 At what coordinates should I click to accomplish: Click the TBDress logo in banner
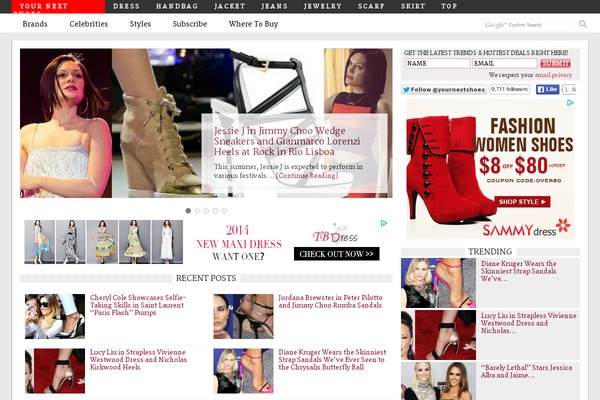click(x=335, y=235)
